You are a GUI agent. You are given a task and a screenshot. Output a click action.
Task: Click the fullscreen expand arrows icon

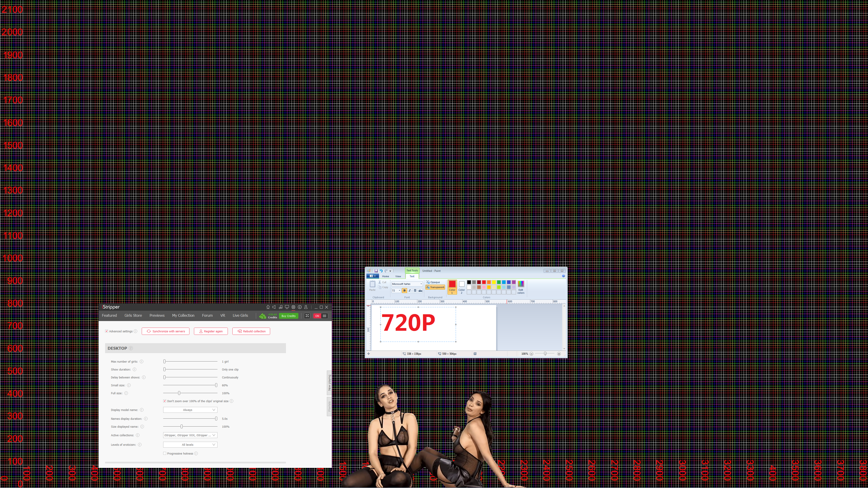[x=307, y=316]
